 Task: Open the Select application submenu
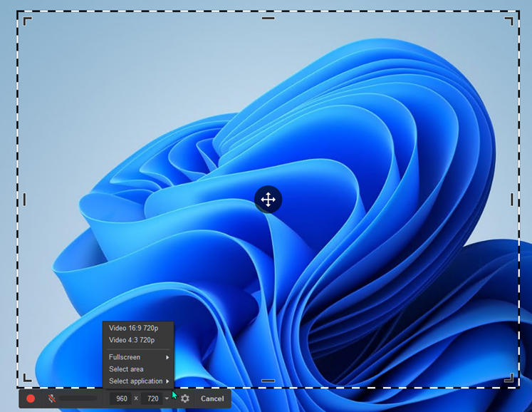tap(138, 381)
